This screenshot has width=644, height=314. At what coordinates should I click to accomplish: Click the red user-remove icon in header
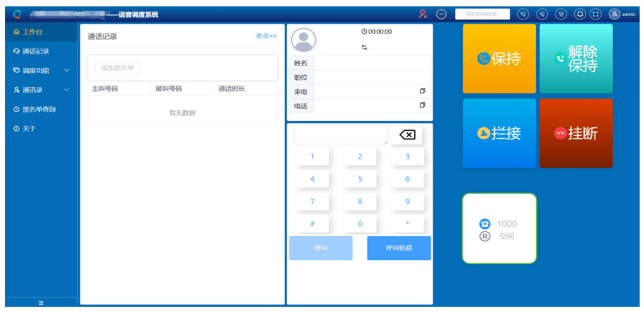pos(423,15)
